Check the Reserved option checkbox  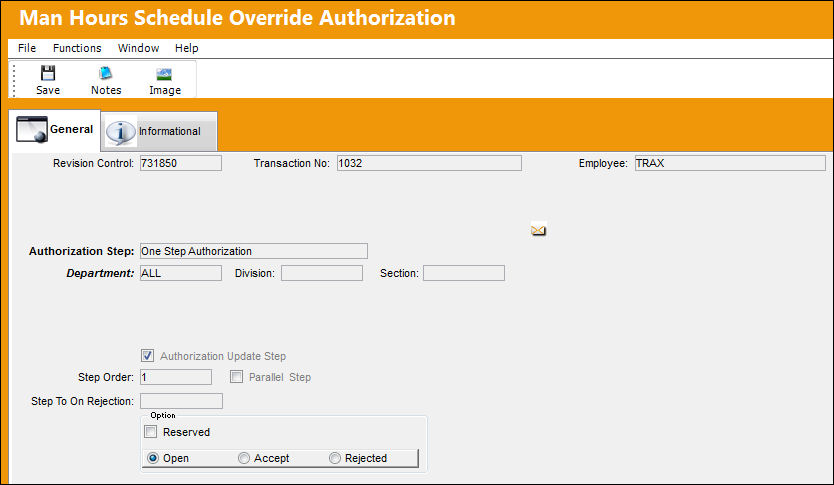[151, 432]
